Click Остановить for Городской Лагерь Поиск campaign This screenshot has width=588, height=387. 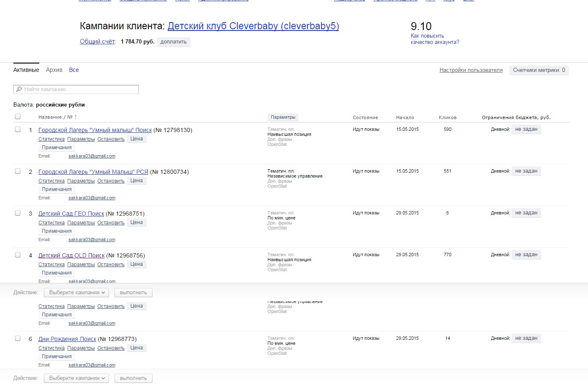[111, 139]
